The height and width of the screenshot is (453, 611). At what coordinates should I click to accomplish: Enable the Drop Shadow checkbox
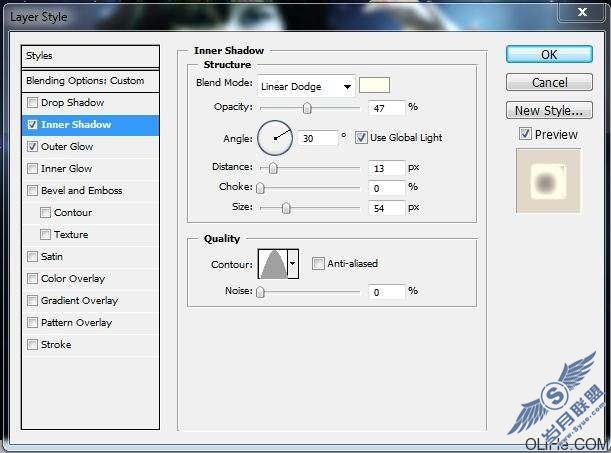32,102
